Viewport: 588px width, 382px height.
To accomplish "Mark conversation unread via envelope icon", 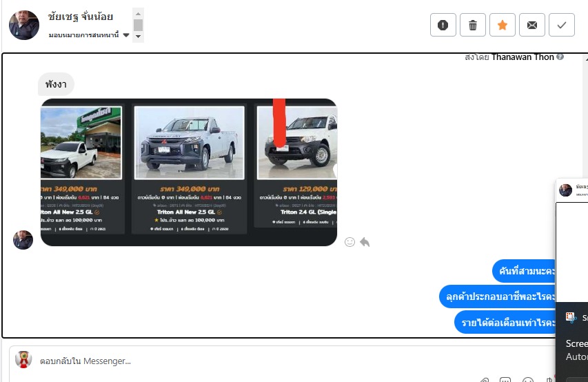I will tap(531, 25).
